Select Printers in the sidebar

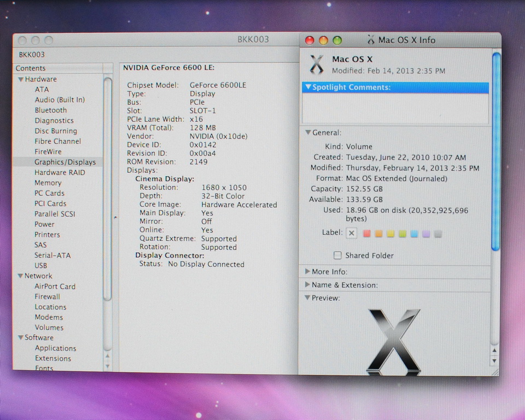coord(47,235)
